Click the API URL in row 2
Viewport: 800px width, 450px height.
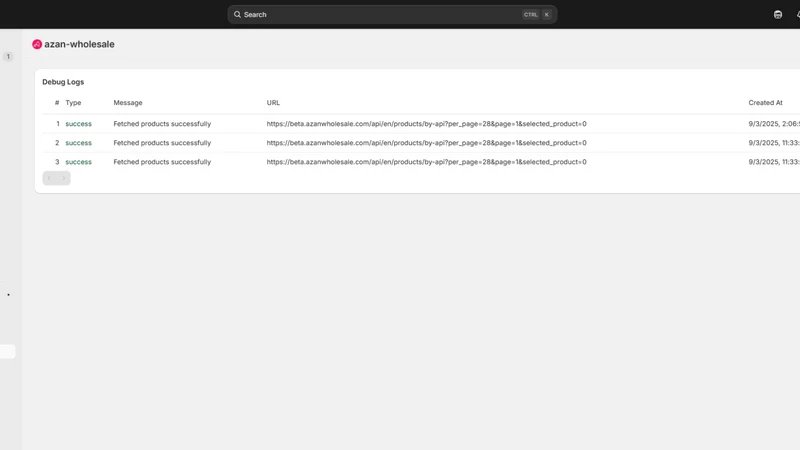[427, 143]
